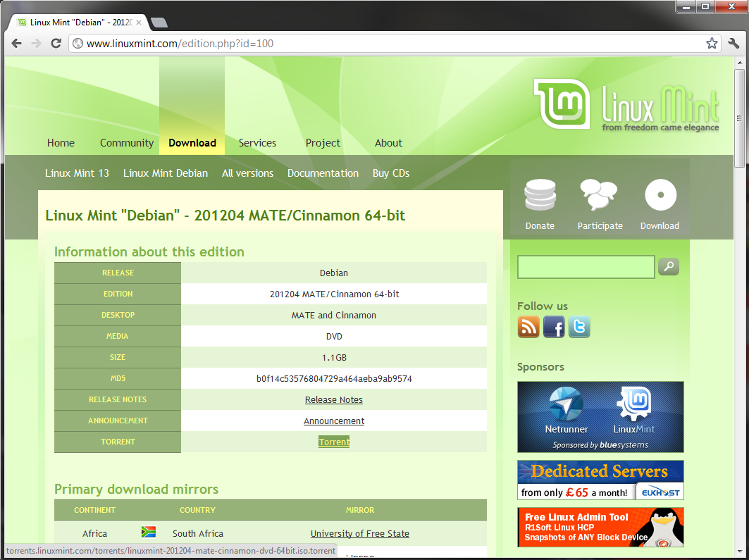Image resolution: width=749 pixels, height=560 pixels.
Task: Click the South Africa flag icon
Action: (149, 532)
